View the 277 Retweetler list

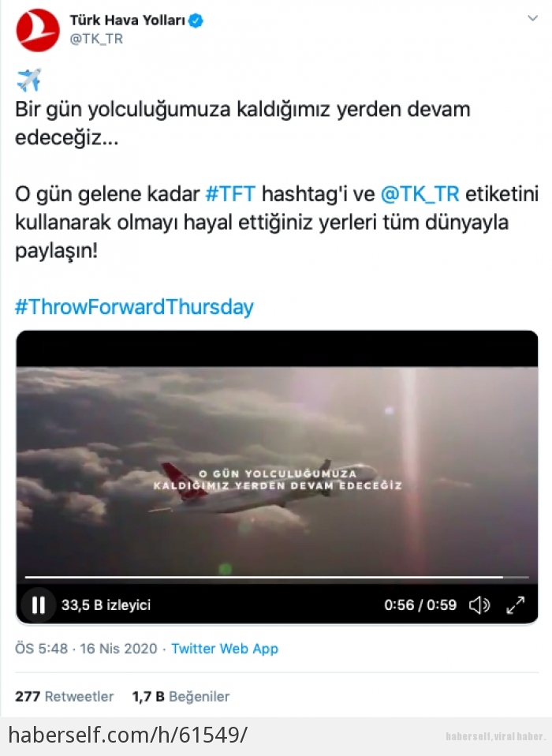[64, 696]
